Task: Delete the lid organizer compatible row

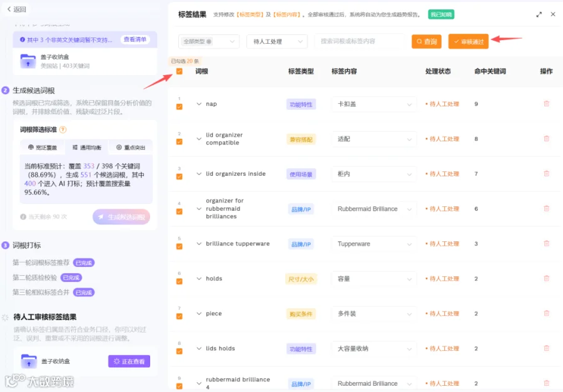Action: (546, 139)
